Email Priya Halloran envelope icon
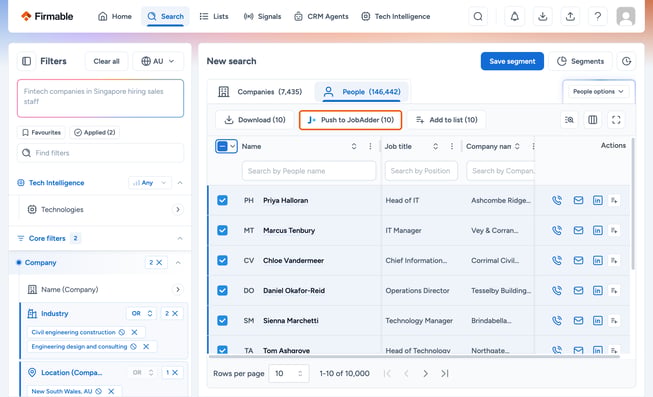The width and height of the screenshot is (653, 397). 578,200
